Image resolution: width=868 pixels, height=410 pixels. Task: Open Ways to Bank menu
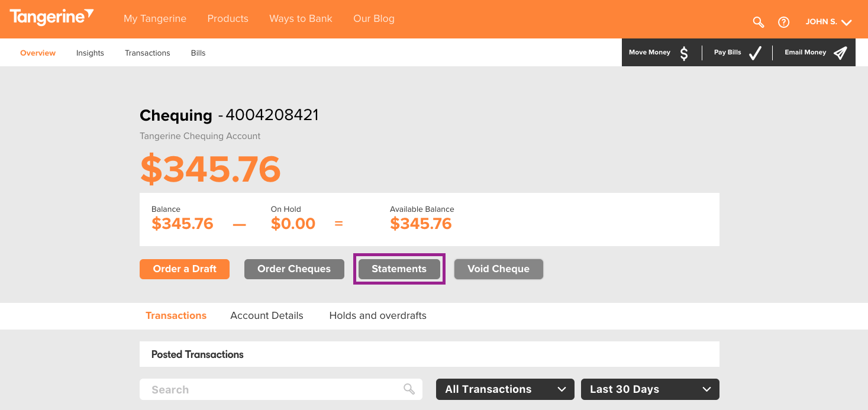tap(301, 18)
